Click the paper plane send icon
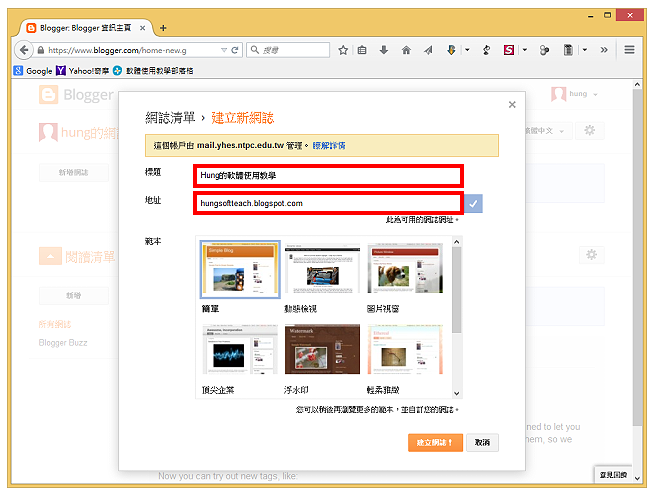657x502 pixels. pos(428,50)
